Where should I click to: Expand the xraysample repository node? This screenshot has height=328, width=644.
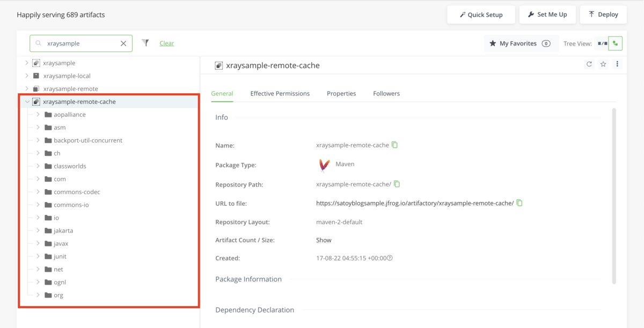click(27, 63)
